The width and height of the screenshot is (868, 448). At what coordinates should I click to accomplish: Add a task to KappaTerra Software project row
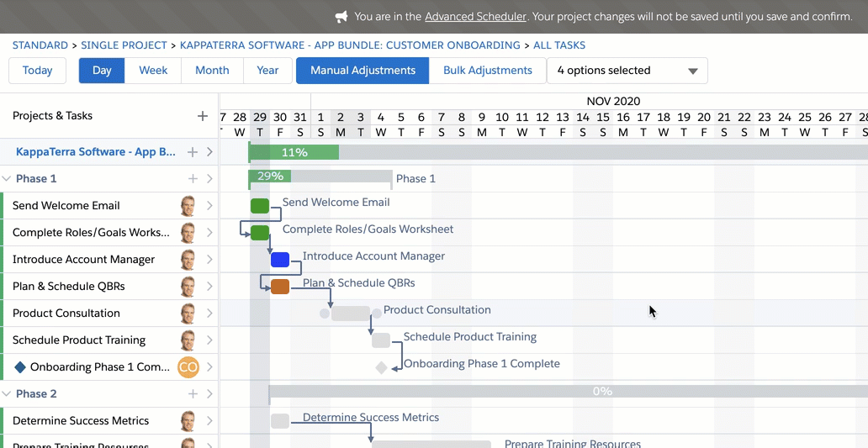(x=193, y=152)
